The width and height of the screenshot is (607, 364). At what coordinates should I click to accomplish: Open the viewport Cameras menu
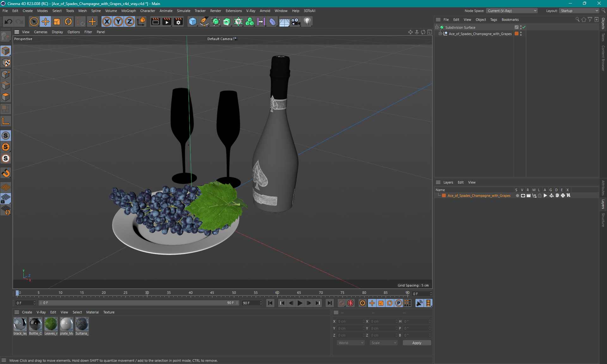40,32
